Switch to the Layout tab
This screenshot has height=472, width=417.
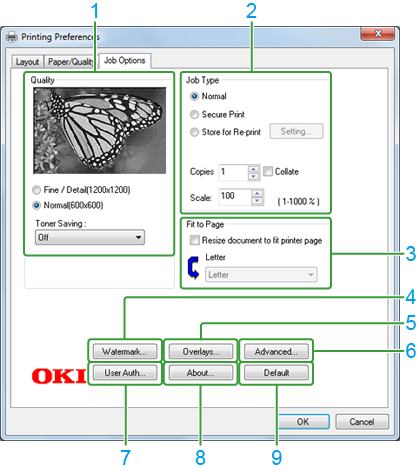(x=28, y=62)
